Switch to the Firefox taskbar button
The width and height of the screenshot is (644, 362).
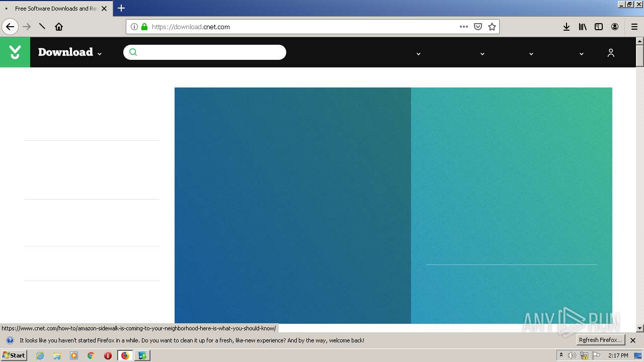[x=125, y=355]
